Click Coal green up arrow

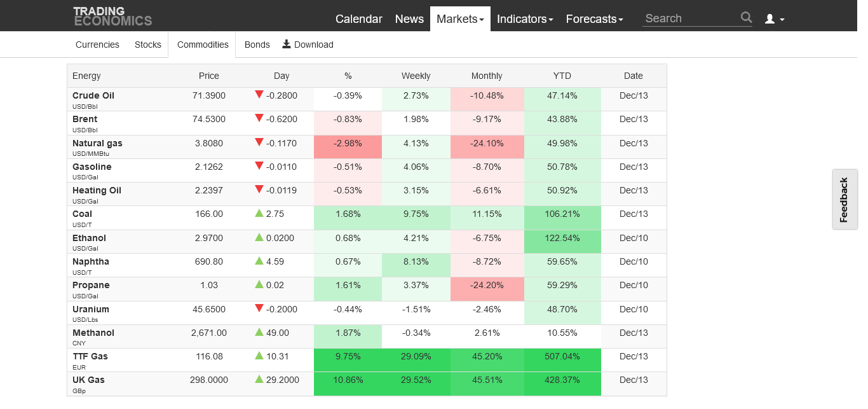[259, 214]
